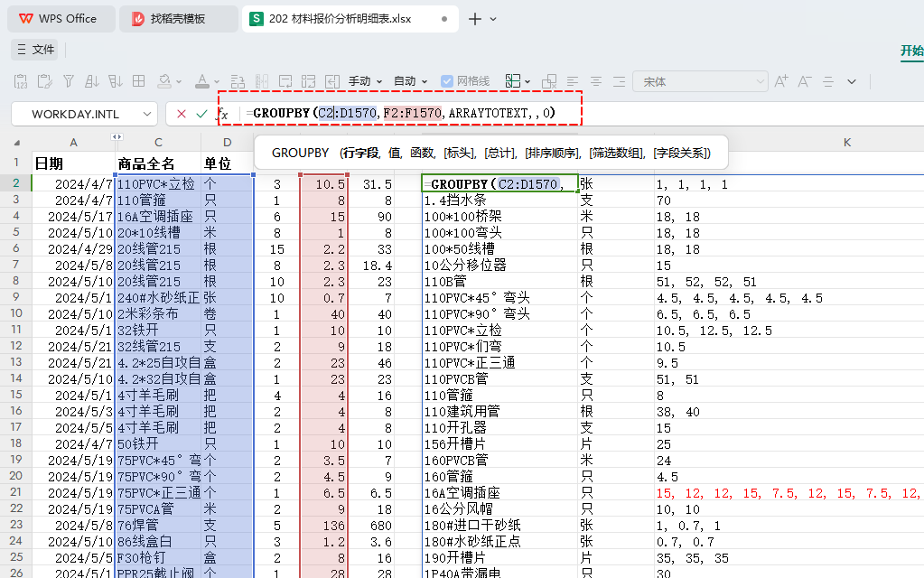Click the 行字段 argument in GROUPBY tooltip

[360, 154]
